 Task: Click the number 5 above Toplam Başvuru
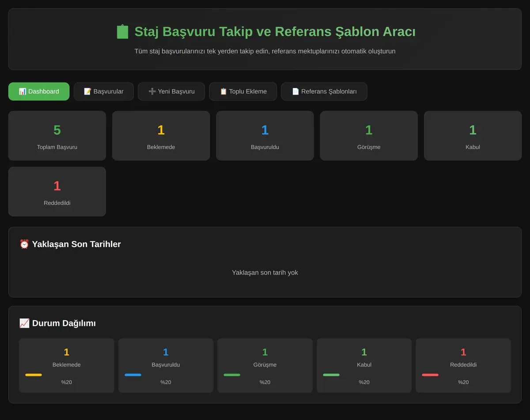57,130
